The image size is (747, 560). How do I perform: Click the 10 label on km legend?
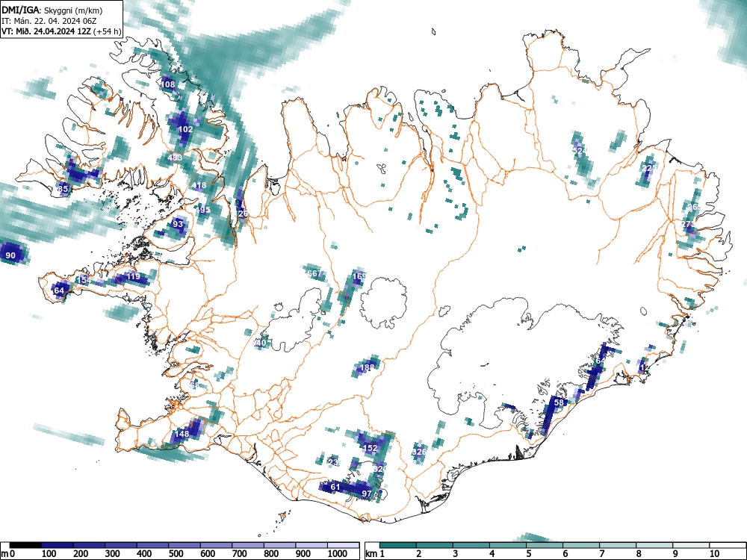coord(713,554)
